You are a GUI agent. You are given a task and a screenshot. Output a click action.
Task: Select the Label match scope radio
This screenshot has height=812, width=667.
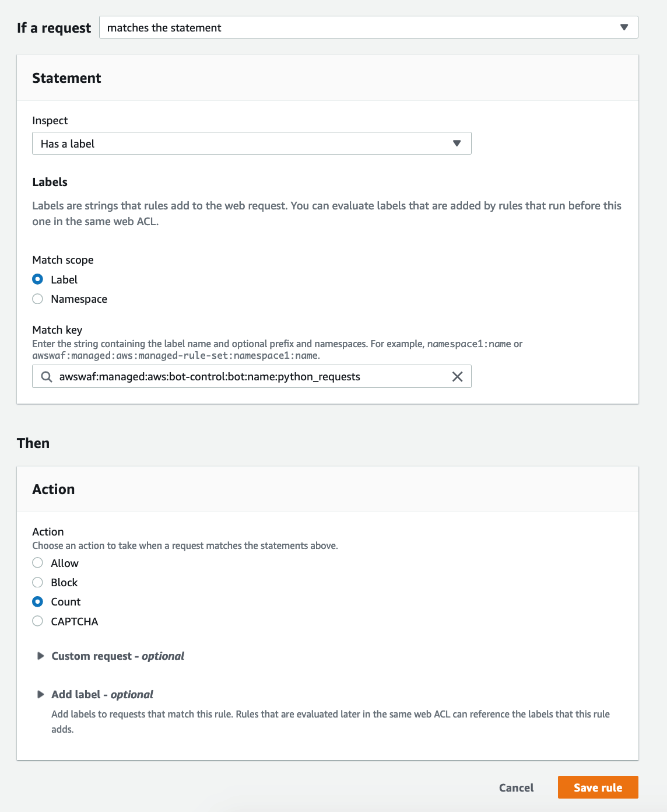tap(38, 279)
